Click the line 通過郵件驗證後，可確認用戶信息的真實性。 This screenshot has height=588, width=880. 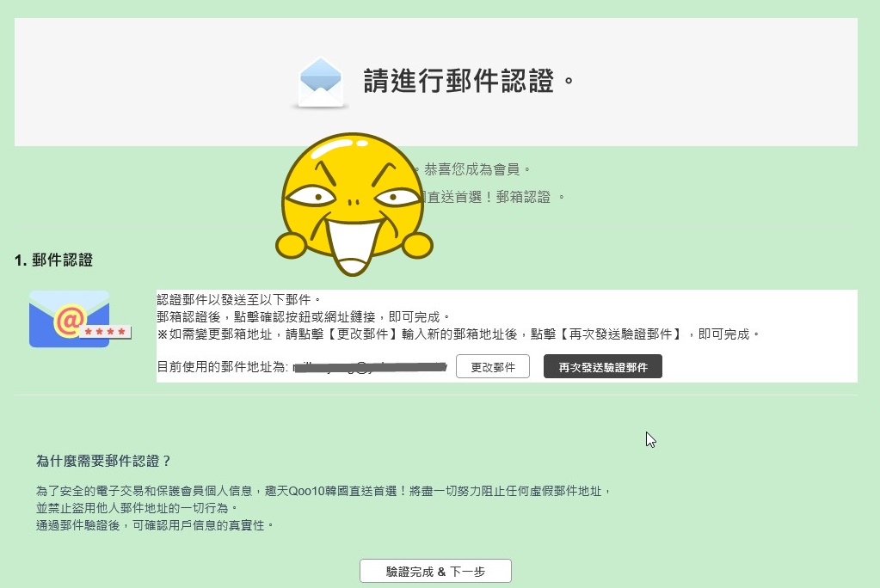click(x=155, y=525)
